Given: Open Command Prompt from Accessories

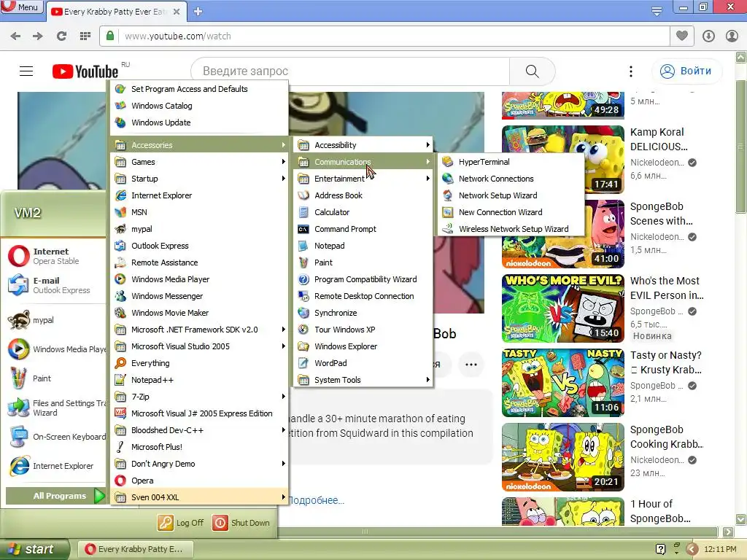Looking at the screenshot, I should [x=363, y=229].
